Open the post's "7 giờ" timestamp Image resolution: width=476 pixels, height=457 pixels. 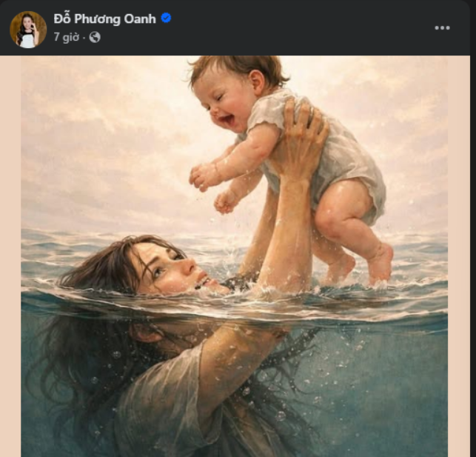[x=66, y=37]
